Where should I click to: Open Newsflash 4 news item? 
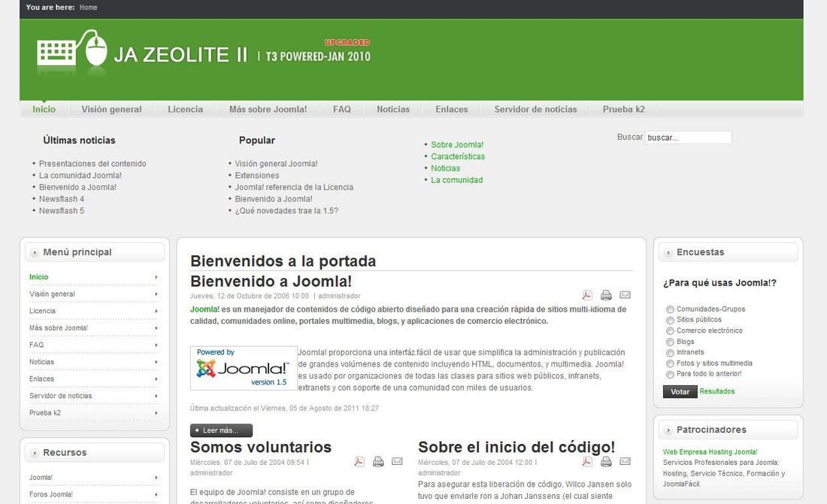point(62,199)
